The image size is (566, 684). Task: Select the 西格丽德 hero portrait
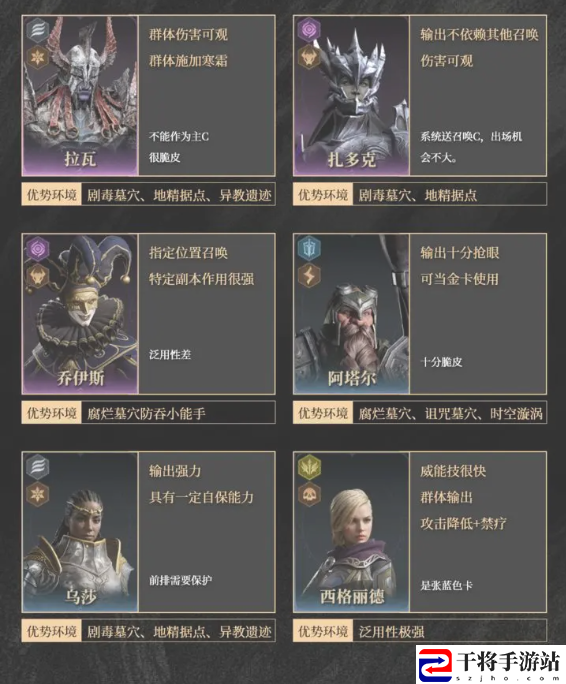click(351, 532)
